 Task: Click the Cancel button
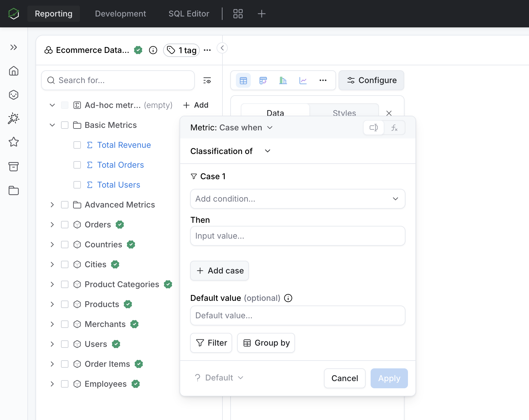click(x=345, y=378)
